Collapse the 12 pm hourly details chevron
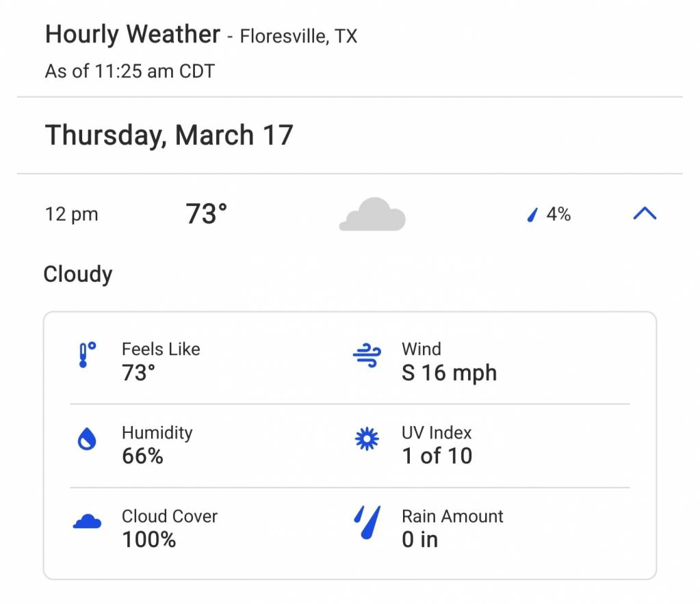Image resolution: width=700 pixels, height=604 pixels. point(645,213)
